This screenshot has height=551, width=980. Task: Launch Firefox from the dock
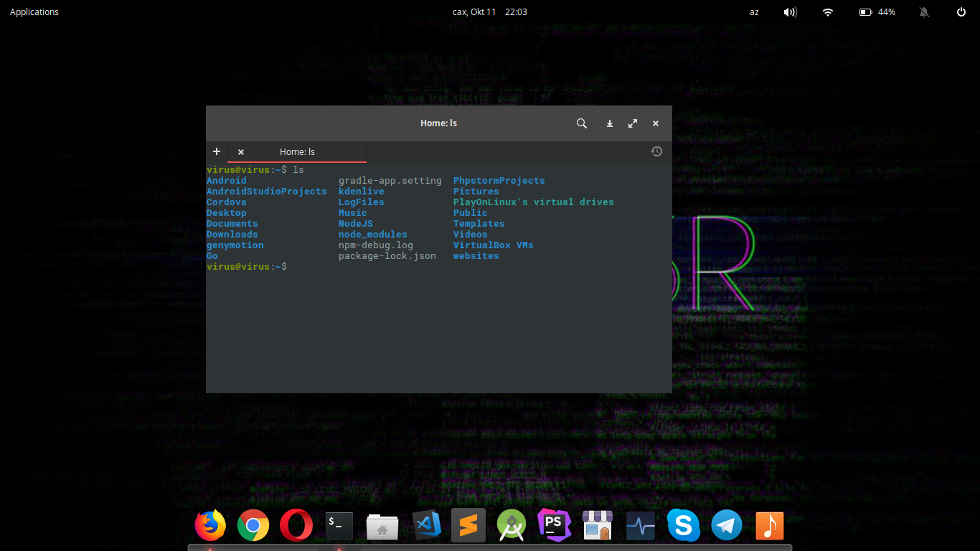pos(210,526)
